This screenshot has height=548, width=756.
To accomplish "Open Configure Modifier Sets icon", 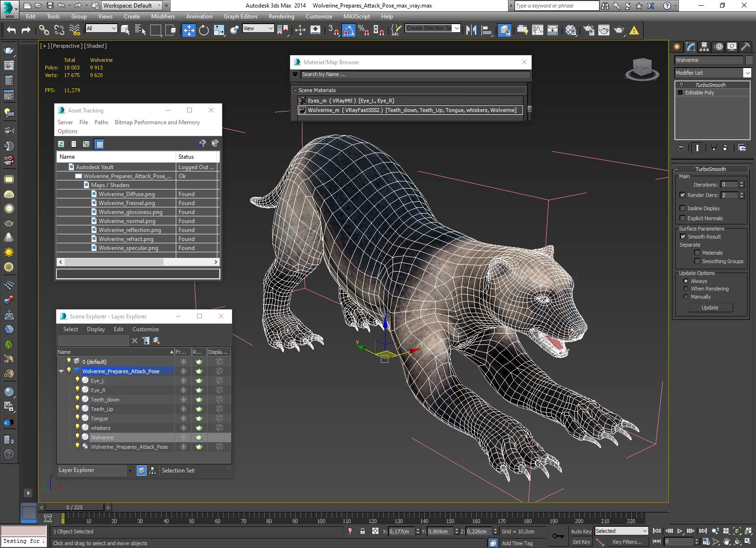I will (742, 148).
